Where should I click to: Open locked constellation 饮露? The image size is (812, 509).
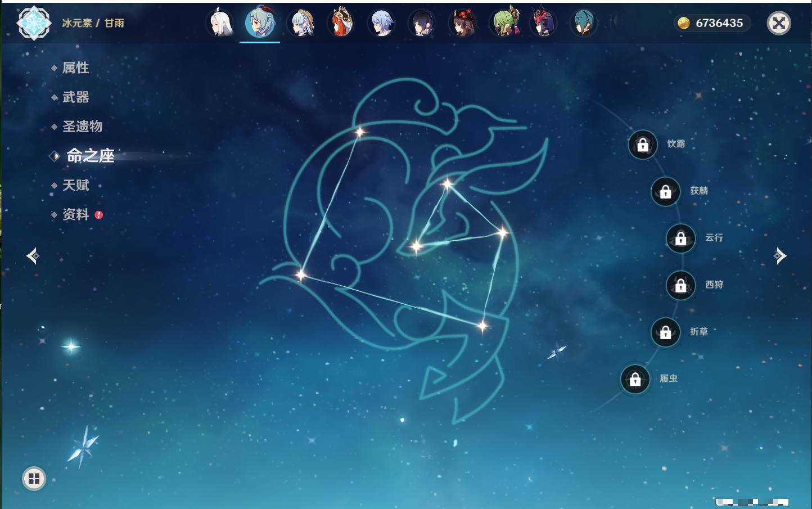point(643,145)
